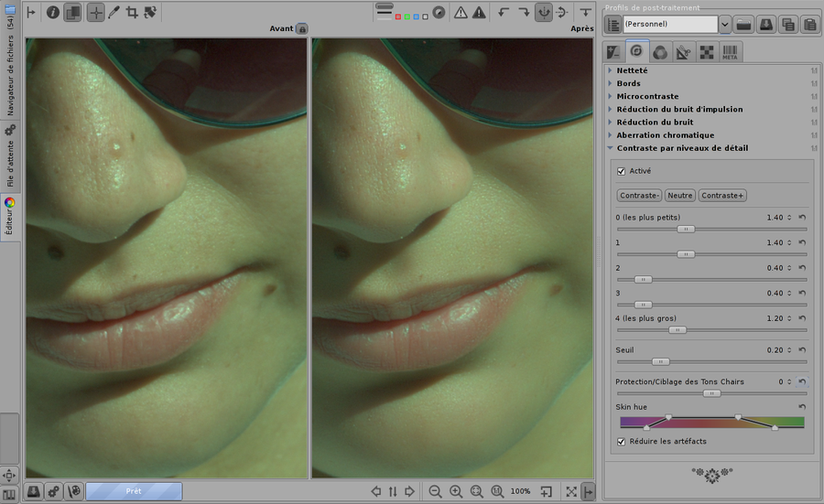Expand Réduction du bruit panel
Screen dimensions: 824x504
click(x=655, y=122)
